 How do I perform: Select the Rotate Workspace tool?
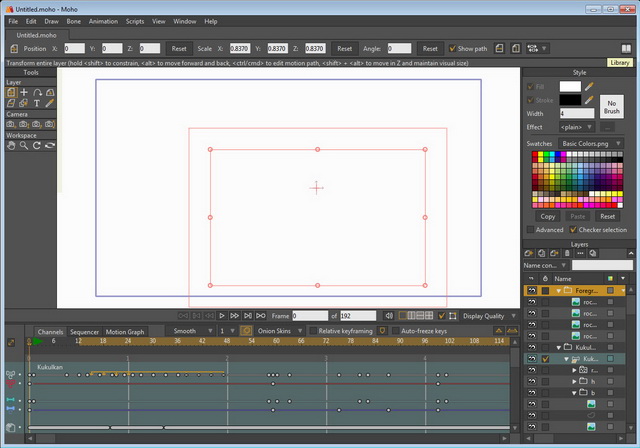37,145
